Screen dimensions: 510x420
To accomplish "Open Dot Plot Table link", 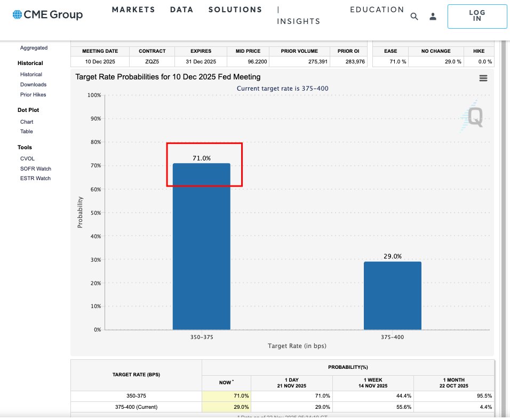I will (26, 131).
